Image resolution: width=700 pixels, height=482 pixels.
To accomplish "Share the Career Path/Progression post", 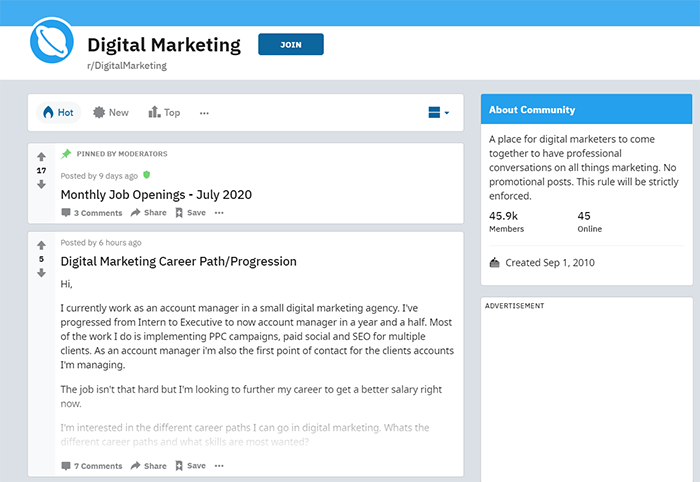I will pos(148,466).
